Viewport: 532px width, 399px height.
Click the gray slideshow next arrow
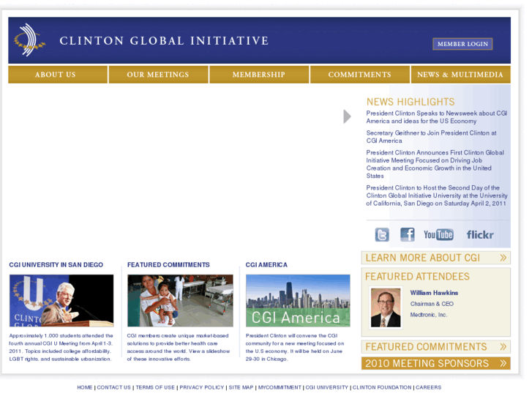click(x=347, y=116)
